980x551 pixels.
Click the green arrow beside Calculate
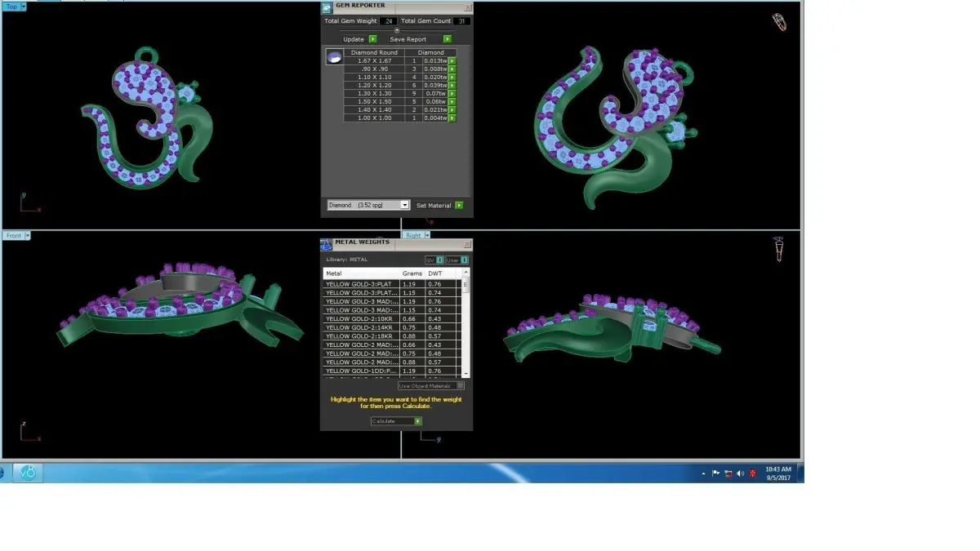tap(418, 421)
